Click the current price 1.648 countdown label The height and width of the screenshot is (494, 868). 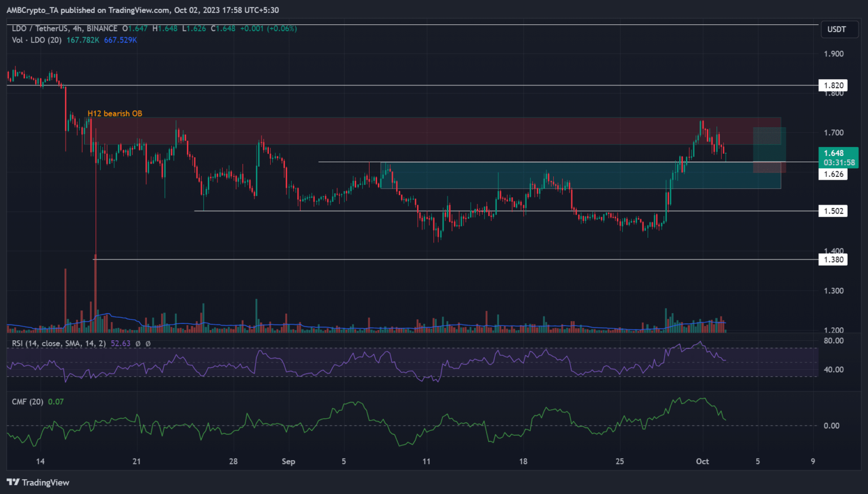point(838,158)
